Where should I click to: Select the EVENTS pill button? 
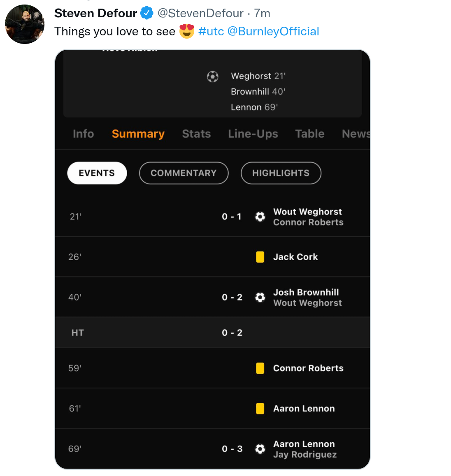point(97,173)
